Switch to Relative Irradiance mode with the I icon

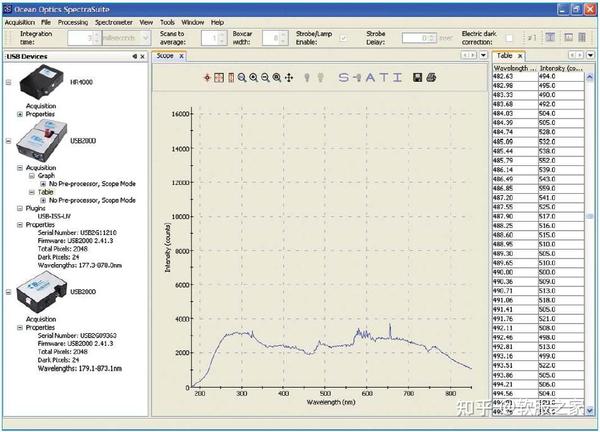(398, 78)
